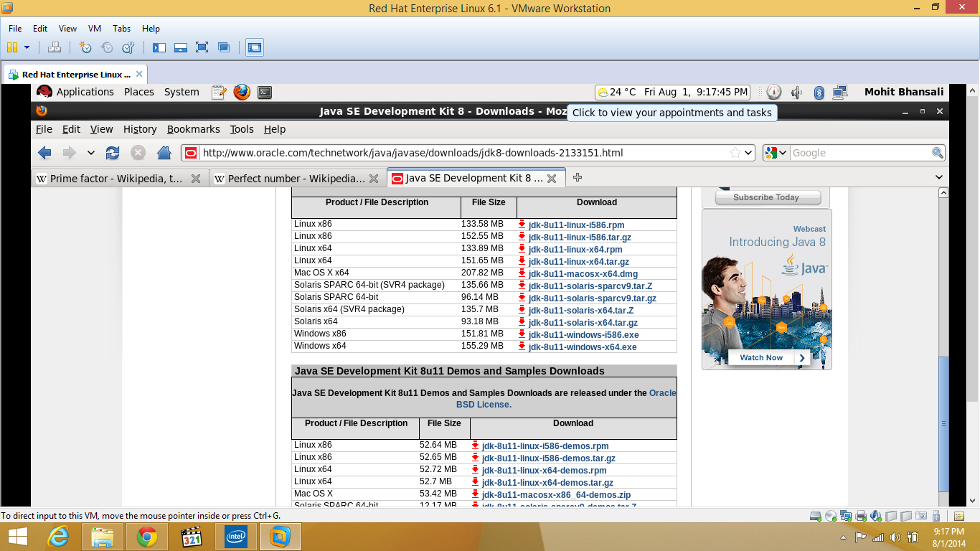Download jdk-8u11-linux-i586.rpm

click(x=576, y=225)
